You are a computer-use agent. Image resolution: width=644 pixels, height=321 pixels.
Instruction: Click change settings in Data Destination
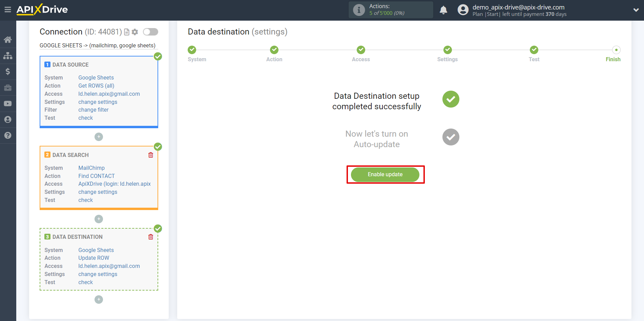tap(98, 274)
